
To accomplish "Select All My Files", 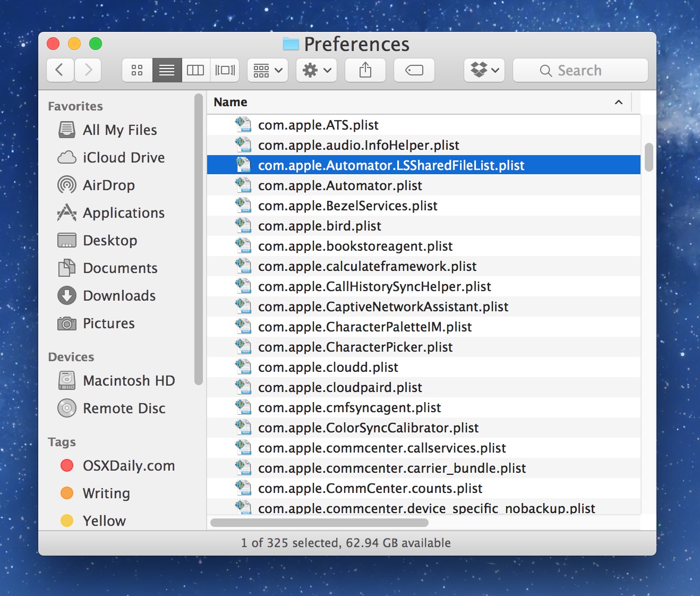I will tap(119, 130).
